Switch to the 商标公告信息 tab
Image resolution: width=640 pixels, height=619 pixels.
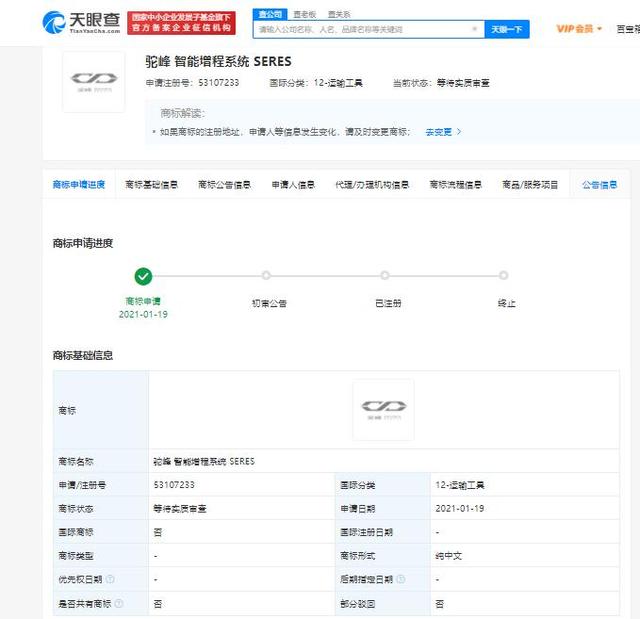point(224,184)
